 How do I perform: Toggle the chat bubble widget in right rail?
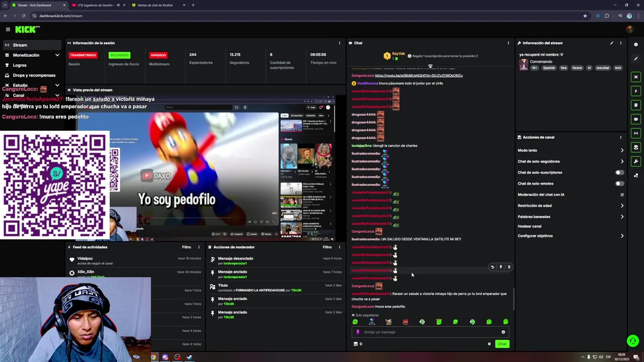click(x=636, y=119)
